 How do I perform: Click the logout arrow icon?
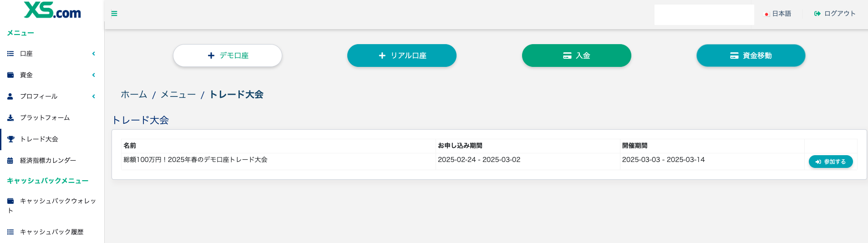[x=817, y=14]
